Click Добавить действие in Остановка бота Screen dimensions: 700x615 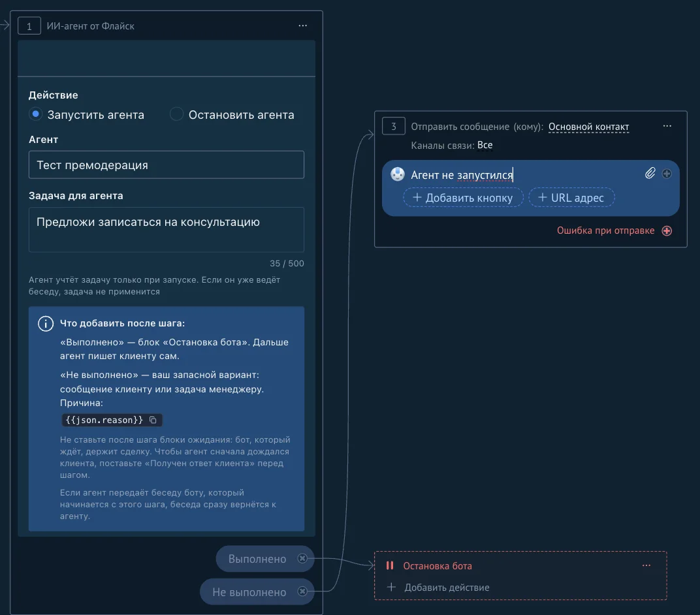(x=447, y=588)
